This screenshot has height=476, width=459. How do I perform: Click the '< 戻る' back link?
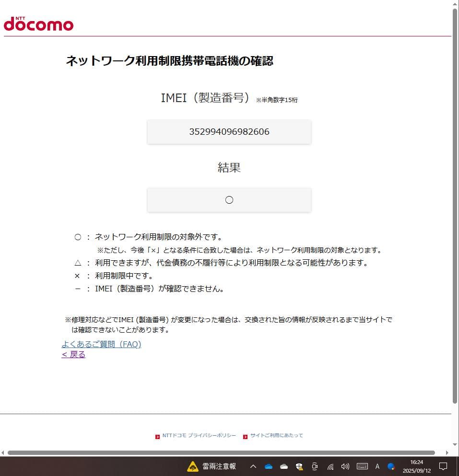pos(73,355)
